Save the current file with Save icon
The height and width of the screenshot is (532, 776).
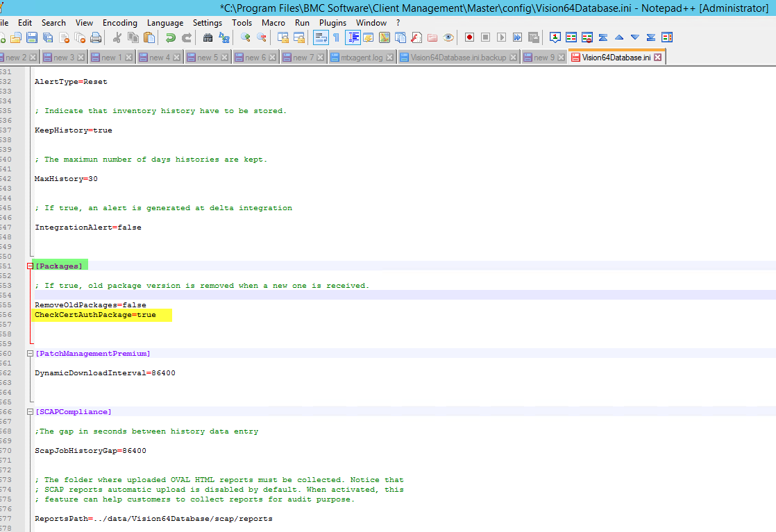pos(32,37)
